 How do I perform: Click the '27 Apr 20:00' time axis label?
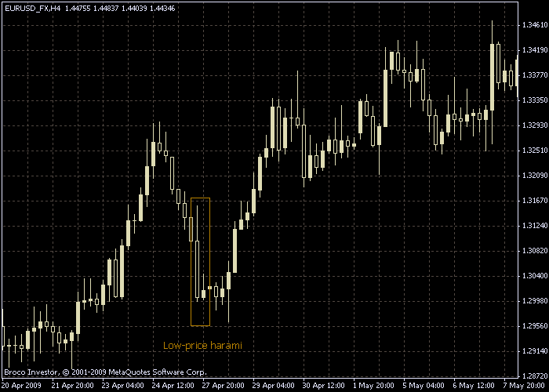coord(224,386)
